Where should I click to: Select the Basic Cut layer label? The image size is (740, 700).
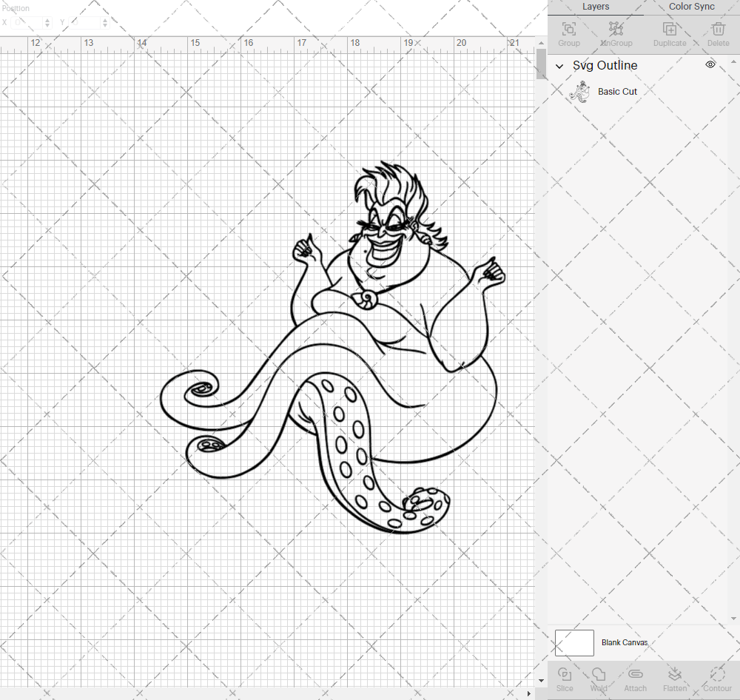tap(617, 92)
